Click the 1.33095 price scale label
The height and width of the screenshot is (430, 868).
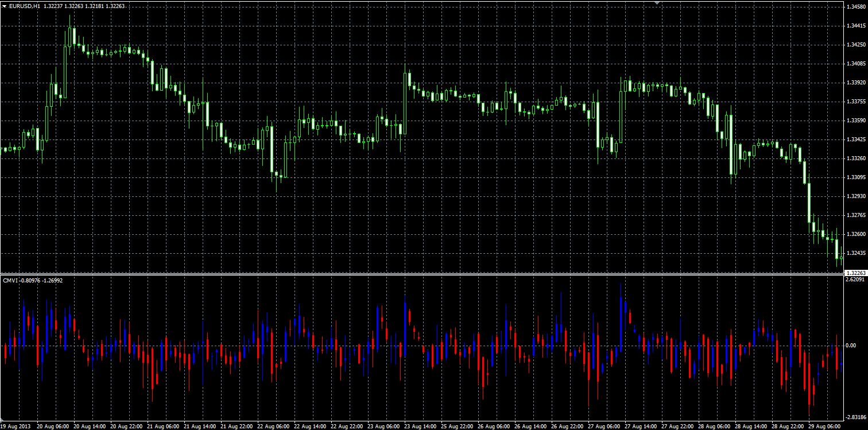[x=855, y=177]
